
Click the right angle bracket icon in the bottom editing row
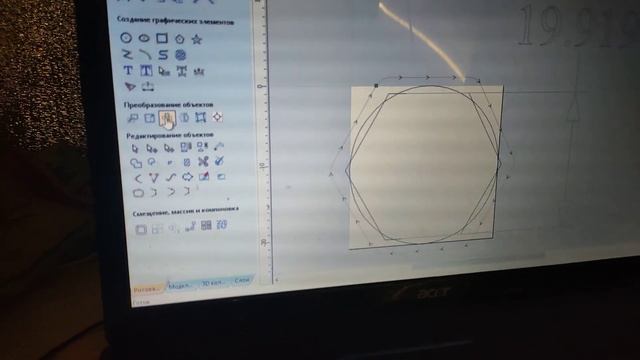click(171, 191)
